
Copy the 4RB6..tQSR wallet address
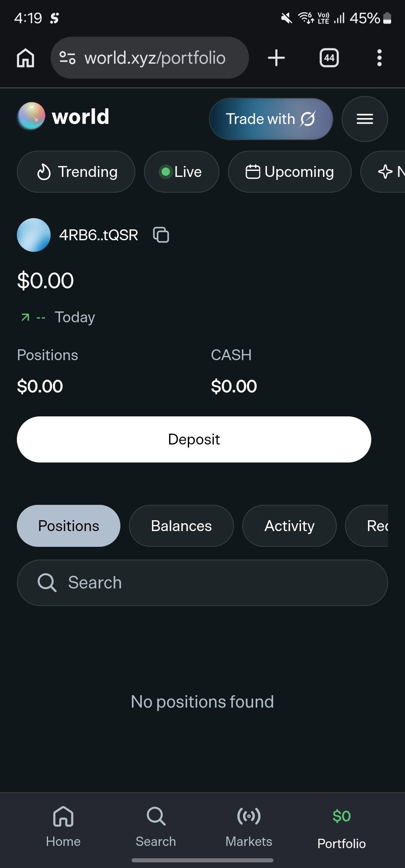pos(161,235)
